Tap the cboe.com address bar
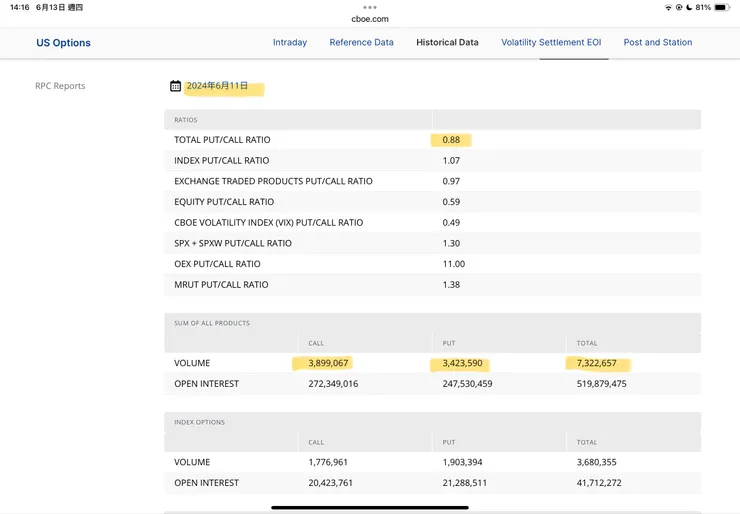The width and height of the screenshot is (740, 514). [x=370, y=19]
